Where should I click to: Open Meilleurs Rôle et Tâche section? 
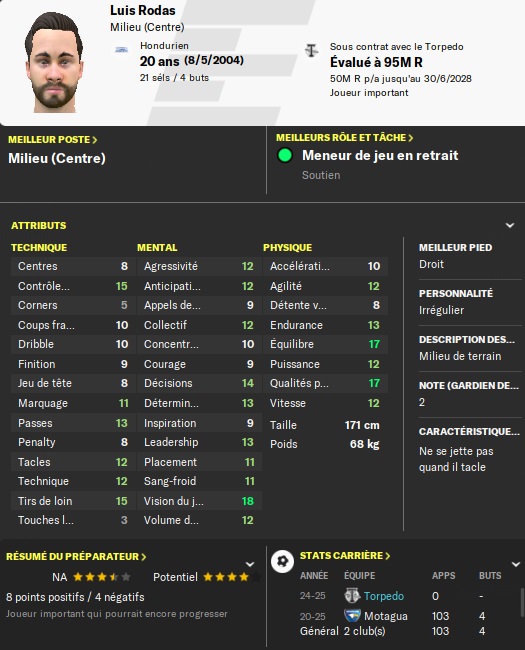pyautogui.click(x=345, y=138)
